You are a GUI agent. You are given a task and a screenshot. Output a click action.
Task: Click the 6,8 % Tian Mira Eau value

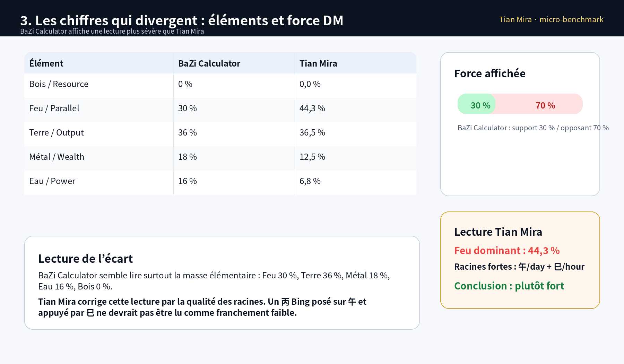click(x=310, y=181)
